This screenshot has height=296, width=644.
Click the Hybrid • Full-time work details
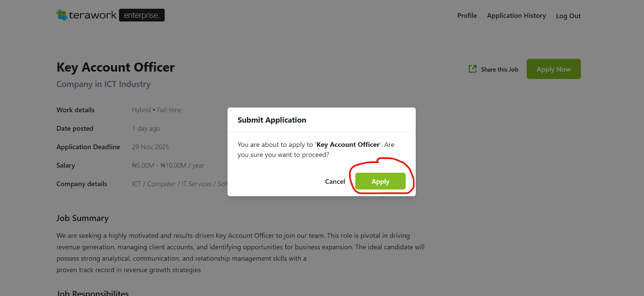pos(157,110)
